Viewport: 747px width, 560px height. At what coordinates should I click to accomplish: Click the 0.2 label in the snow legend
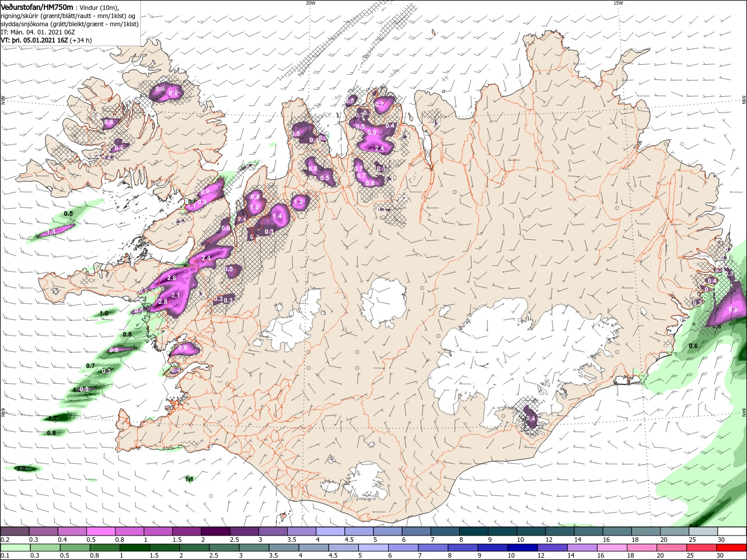(x=5, y=540)
